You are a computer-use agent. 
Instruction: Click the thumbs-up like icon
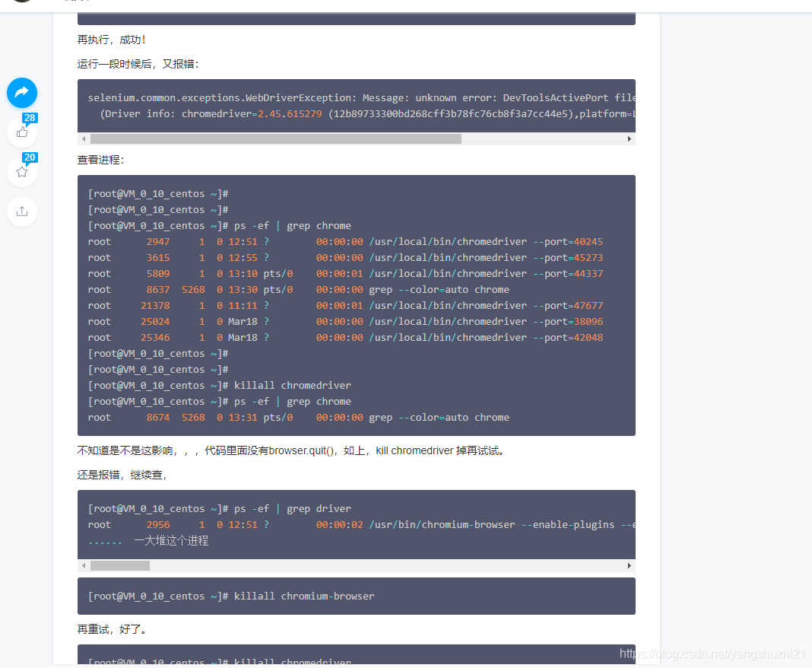(22, 132)
